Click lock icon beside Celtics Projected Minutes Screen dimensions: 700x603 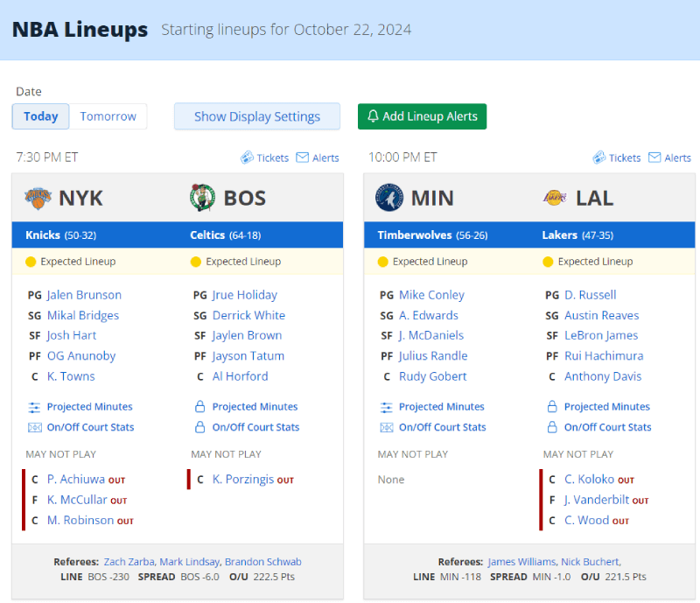point(200,406)
